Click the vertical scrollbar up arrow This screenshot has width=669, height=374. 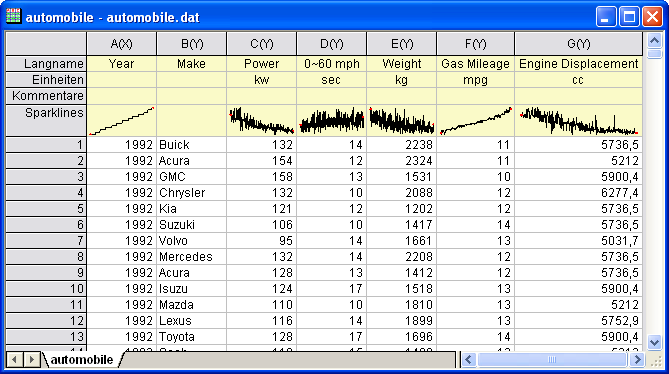654,41
